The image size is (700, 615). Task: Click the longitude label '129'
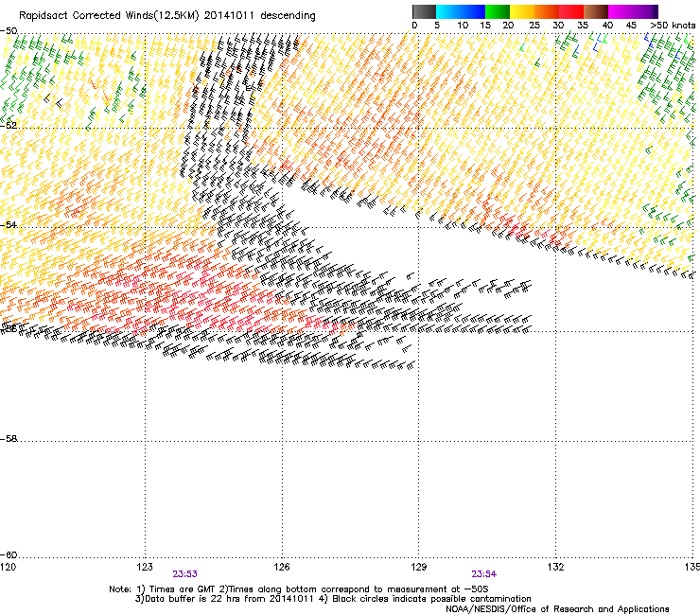pyautogui.click(x=419, y=567)
